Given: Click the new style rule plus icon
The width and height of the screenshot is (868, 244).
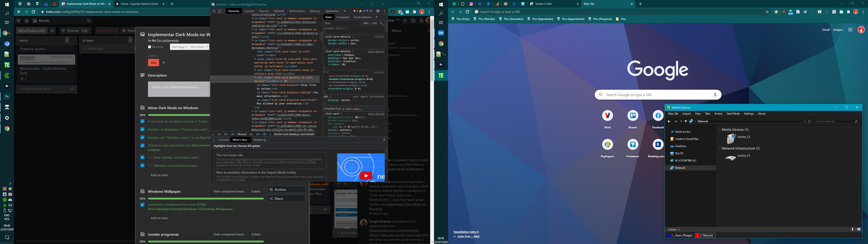Looking at the screenshot, I should point(381,23).
